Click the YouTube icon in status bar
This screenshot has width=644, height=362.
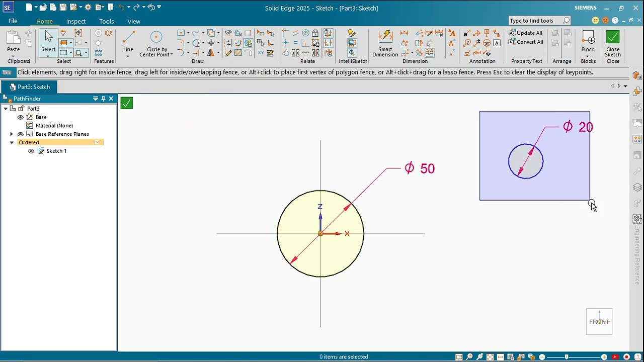615,357
